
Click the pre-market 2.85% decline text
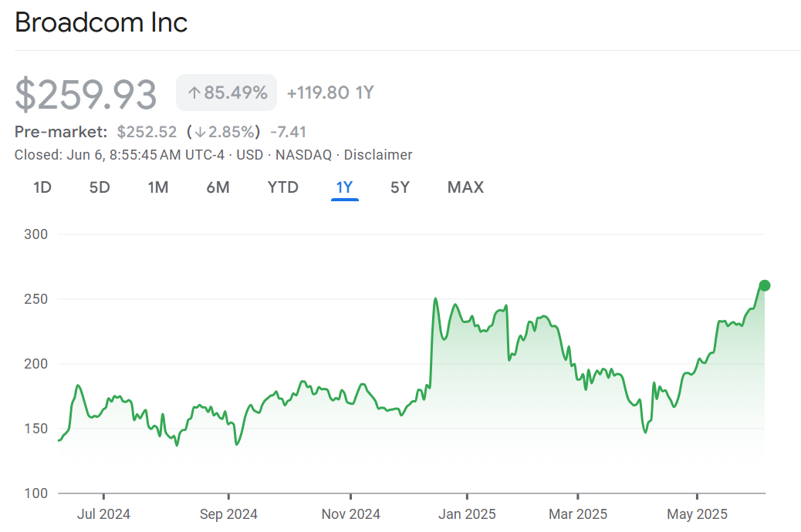click(223, 132)
